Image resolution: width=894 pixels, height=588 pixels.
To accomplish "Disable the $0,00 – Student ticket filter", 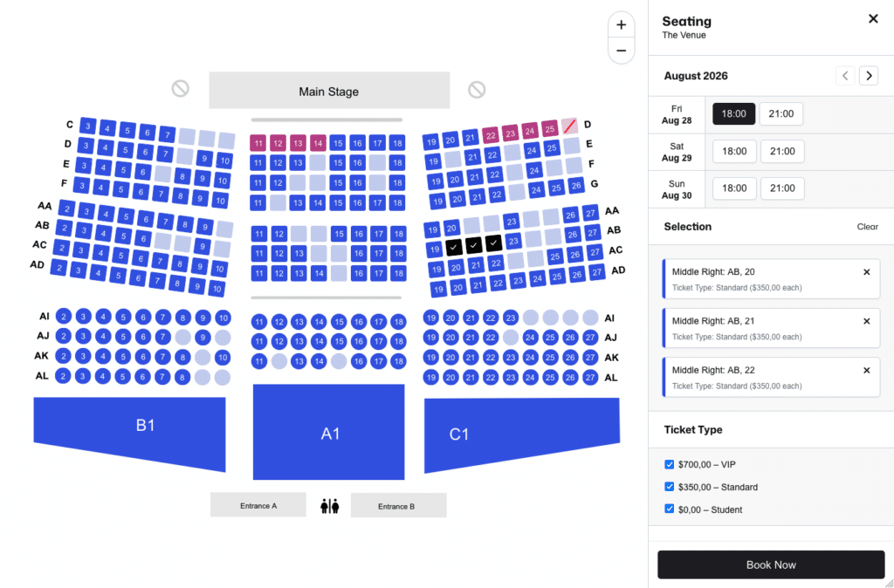I will (670, 509).
